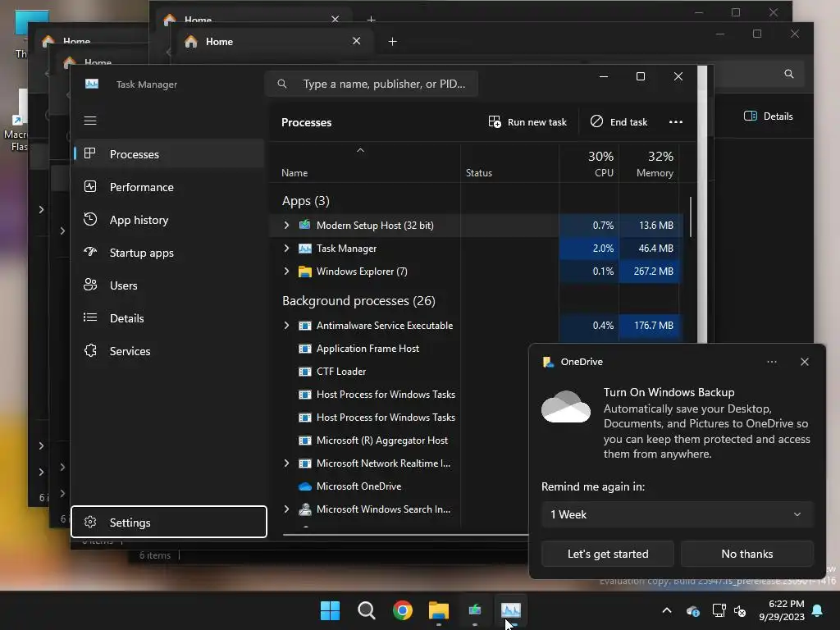840x630 pixels.
Task: Launch Google Chrome from the taskbar
Action: tap(402, 610)
